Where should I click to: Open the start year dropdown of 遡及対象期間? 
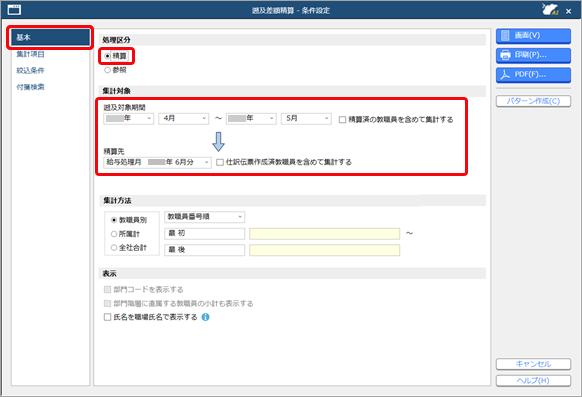[x=128, y=118]
